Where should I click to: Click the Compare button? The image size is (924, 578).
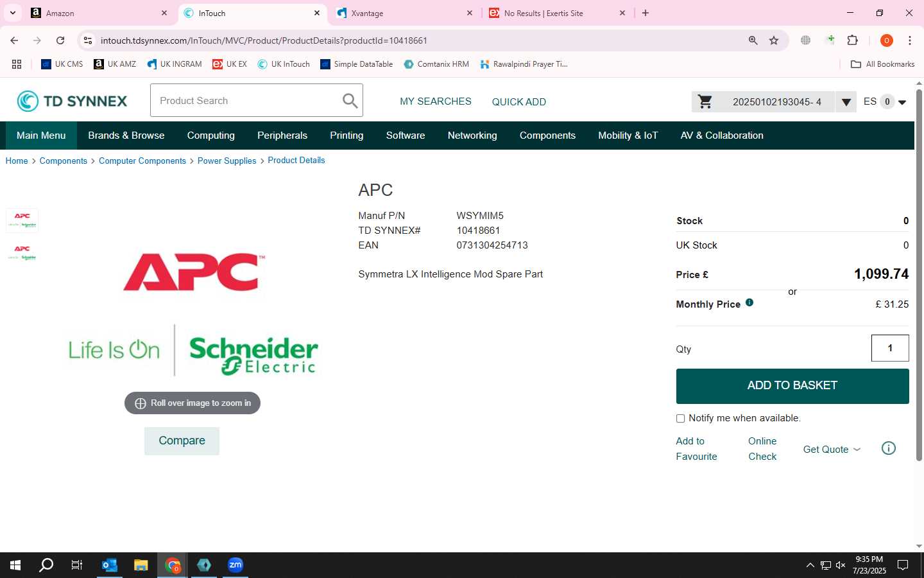coord(182,441)
